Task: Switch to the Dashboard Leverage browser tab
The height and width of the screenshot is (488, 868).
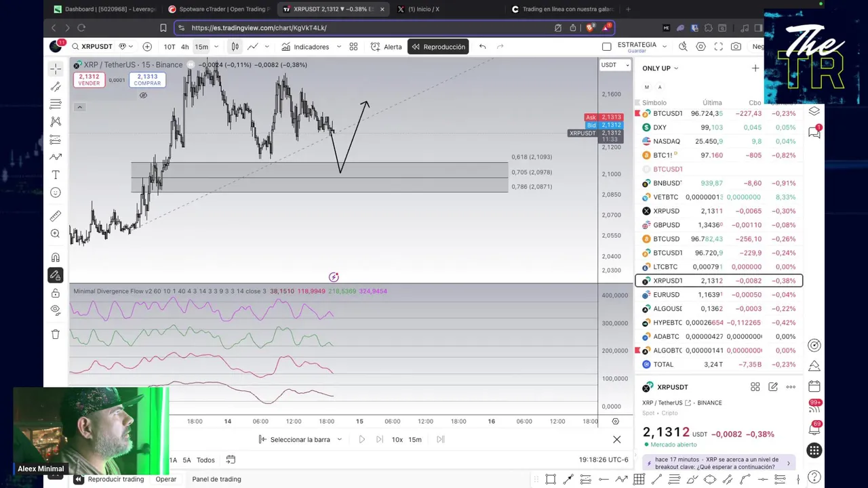Action: (x=104, y=9)
